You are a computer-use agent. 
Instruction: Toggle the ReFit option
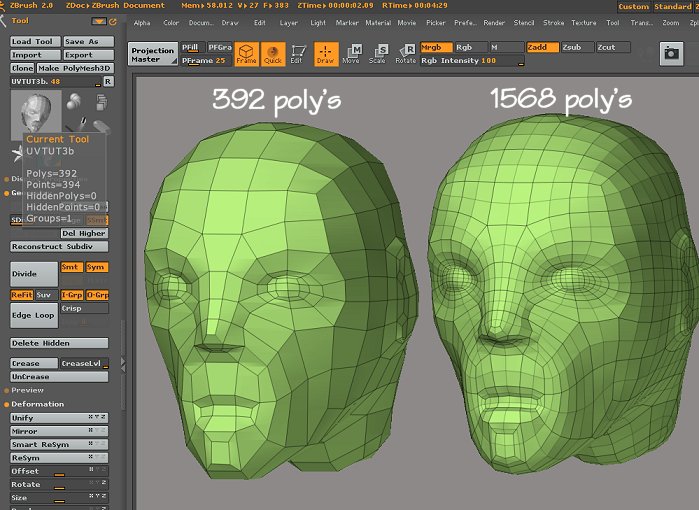22,295
